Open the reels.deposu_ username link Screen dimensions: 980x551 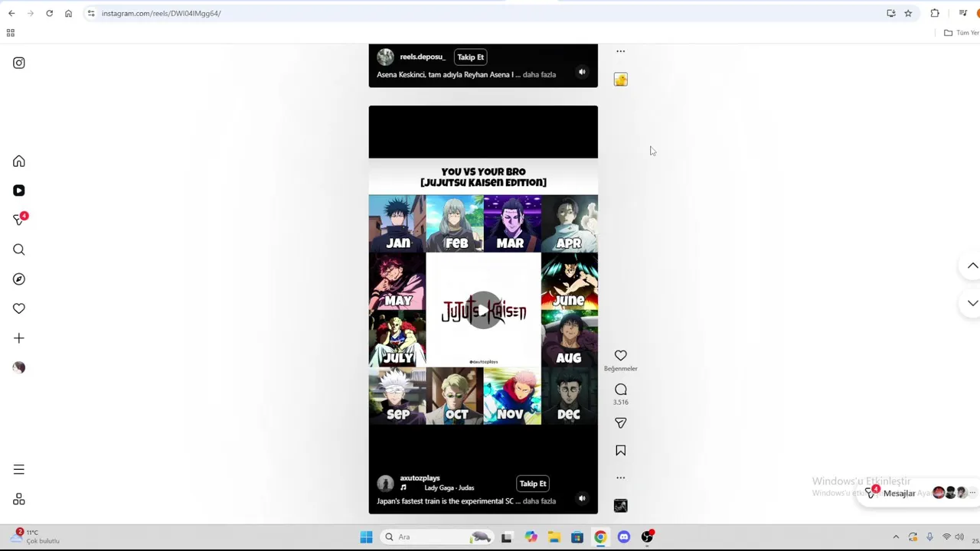422,57
